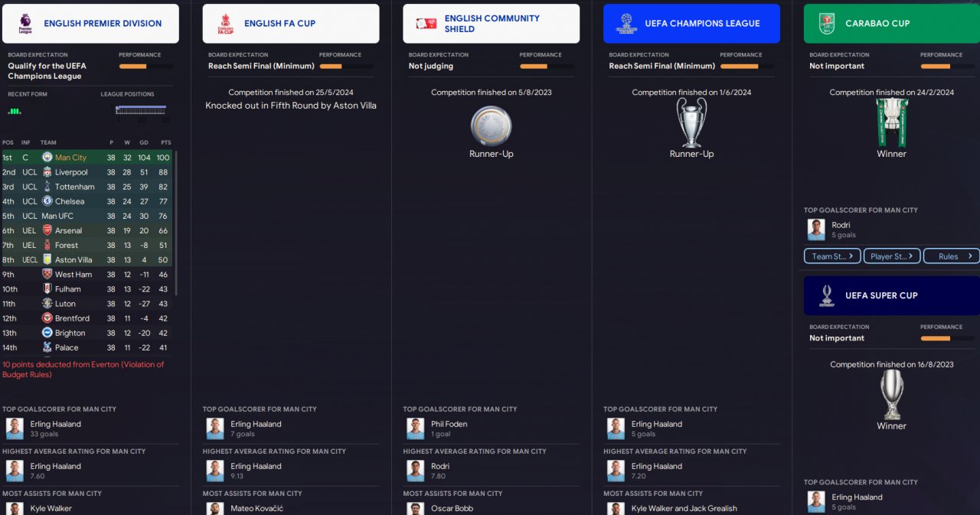Image resolution: width=980 pixels, height=515 pixels.
Task: Click the UEFA Champions League logo icon
Action: pos(626,24)
